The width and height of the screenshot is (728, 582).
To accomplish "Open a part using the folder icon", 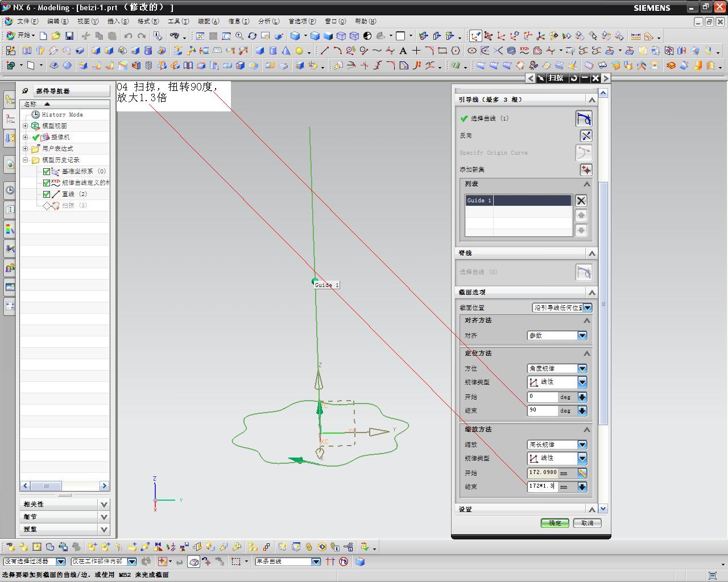I will pos(56,36).
